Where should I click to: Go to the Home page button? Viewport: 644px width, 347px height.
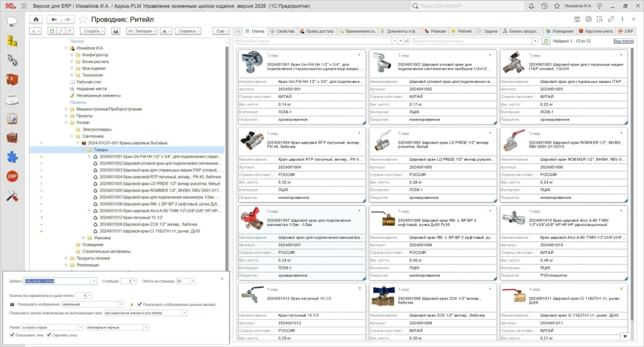pos(36,19)
